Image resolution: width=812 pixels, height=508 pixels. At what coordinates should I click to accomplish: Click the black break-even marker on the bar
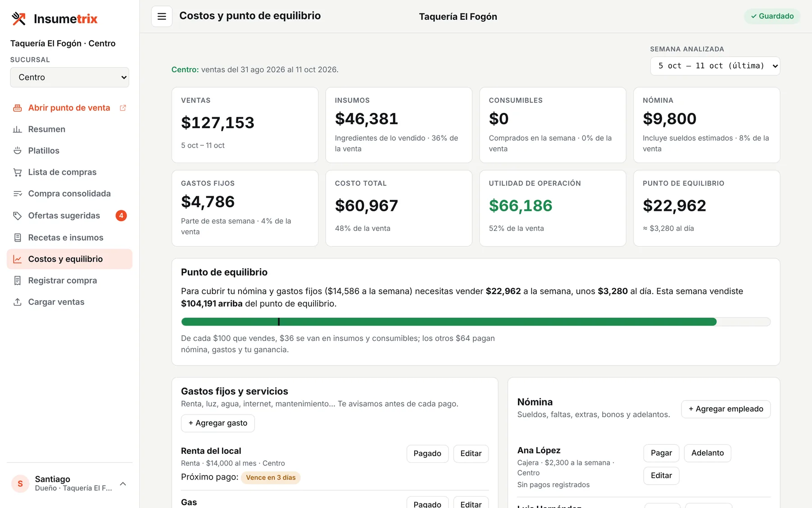tap(279, 322)
